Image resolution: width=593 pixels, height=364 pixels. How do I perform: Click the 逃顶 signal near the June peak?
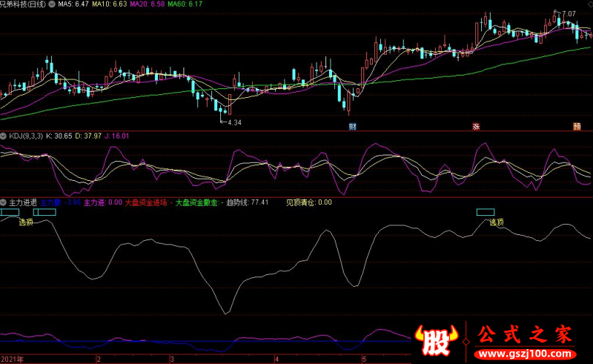[497, 222]
